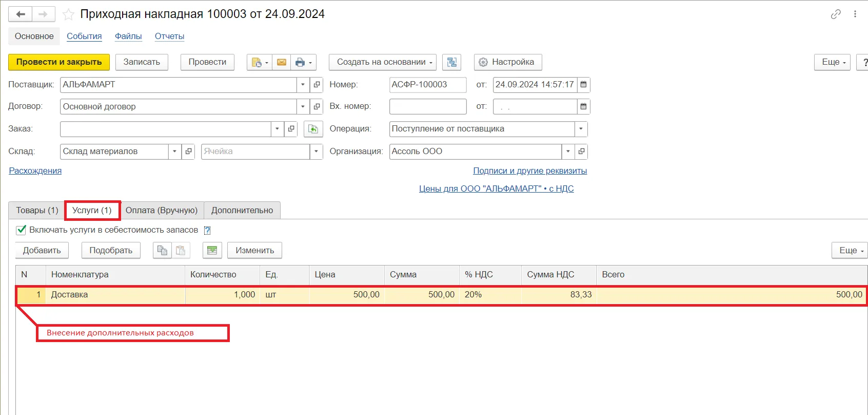Open the Ассоль ООО organization card icon
Viewport: 868px width, 415px height.
click(x=581, y=152)
